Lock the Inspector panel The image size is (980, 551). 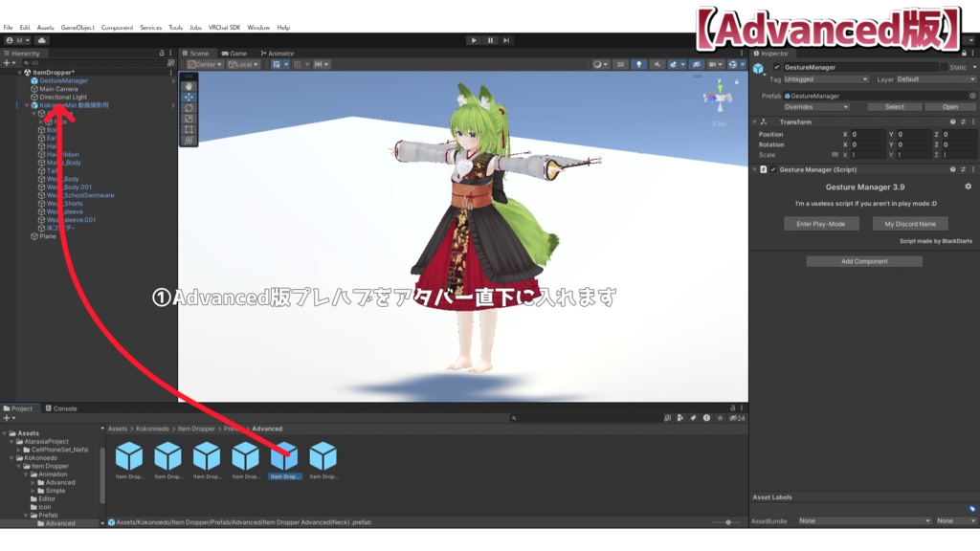[x=964, y=54]
